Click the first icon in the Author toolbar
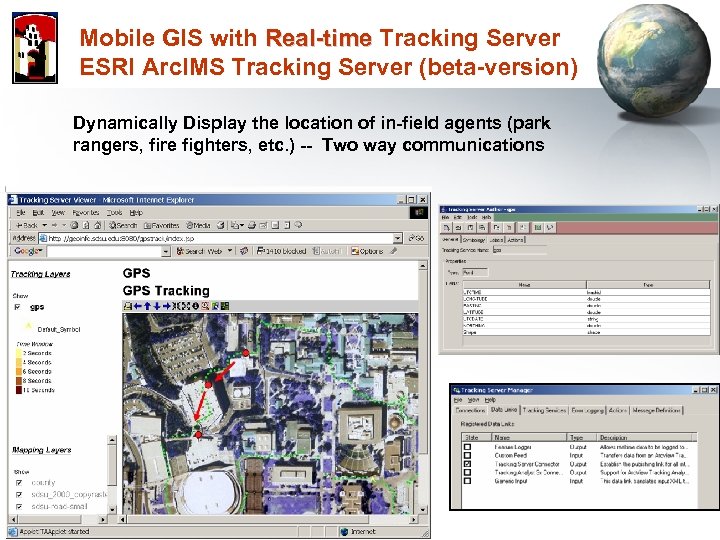Viewport: 720px width, 540px height. [x=447, y=228]
